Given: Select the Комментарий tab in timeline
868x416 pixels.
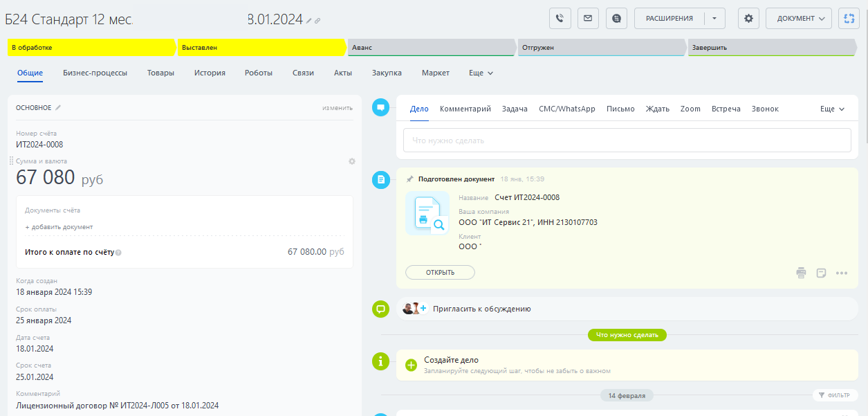Looking at the screenshot, I should pyautogui.click(x=465, y=109).
